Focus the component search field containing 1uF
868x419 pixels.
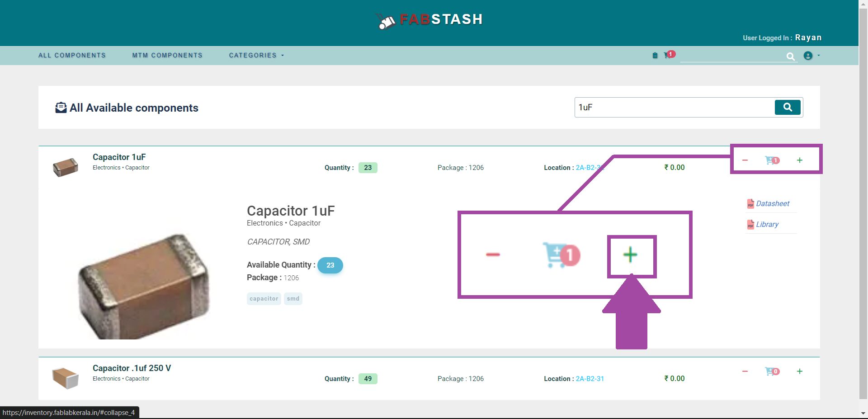click(x=674, y=108)
